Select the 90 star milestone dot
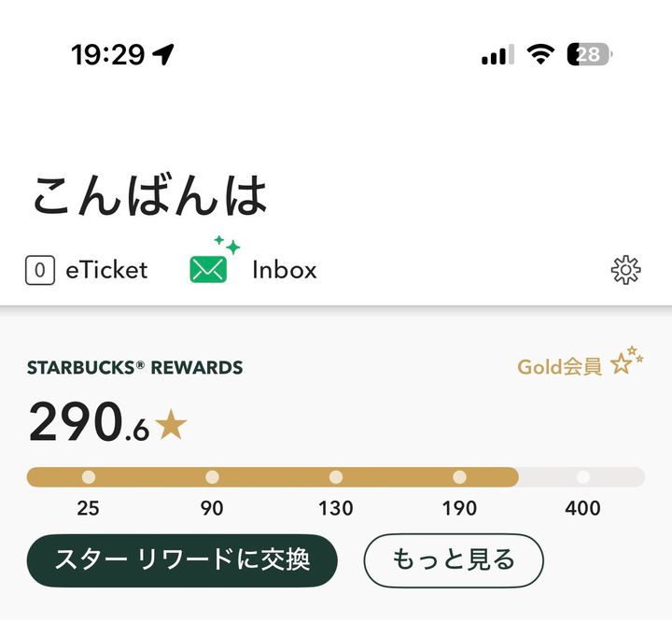The height and width of the screenshot is (623, 672). [x=212, y=477]
